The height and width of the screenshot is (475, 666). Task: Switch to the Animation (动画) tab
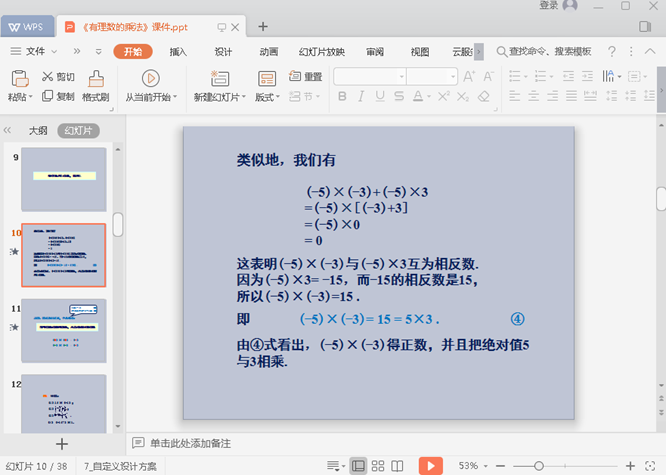click(268, 52)
